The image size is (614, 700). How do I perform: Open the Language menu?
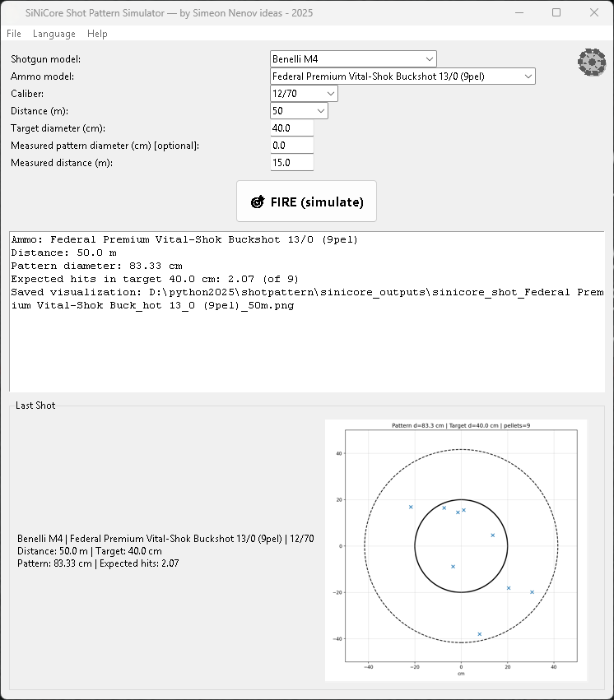click(54, 34)
